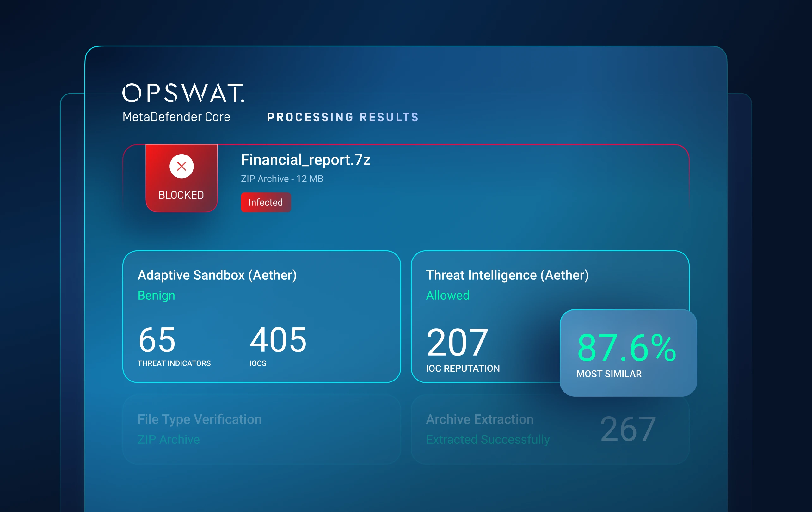Click the 267 extracted files count
Screen dimensions: 812x512
pyautogui.click(x=628, y=429)
